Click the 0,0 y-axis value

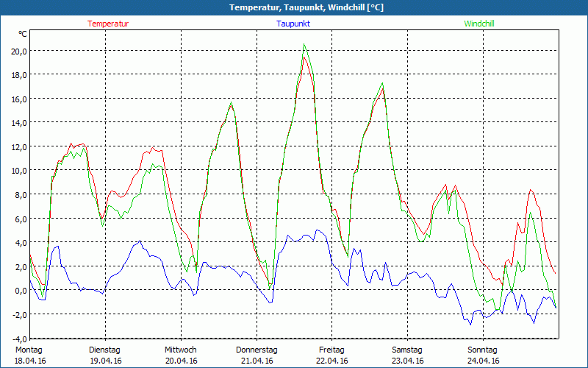tap(21, 291)
